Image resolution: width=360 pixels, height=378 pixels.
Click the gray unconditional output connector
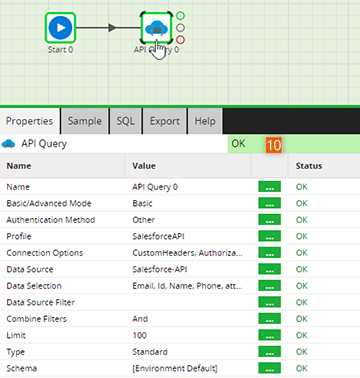180,28
